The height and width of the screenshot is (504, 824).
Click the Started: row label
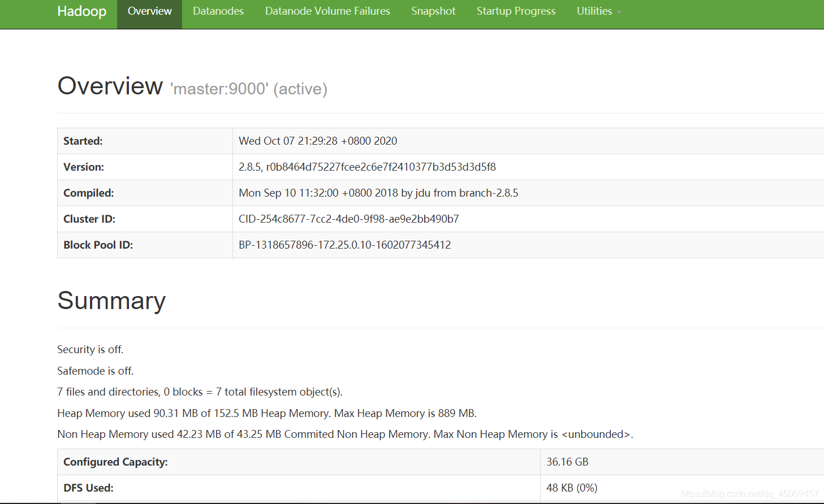tap(83, 141)
